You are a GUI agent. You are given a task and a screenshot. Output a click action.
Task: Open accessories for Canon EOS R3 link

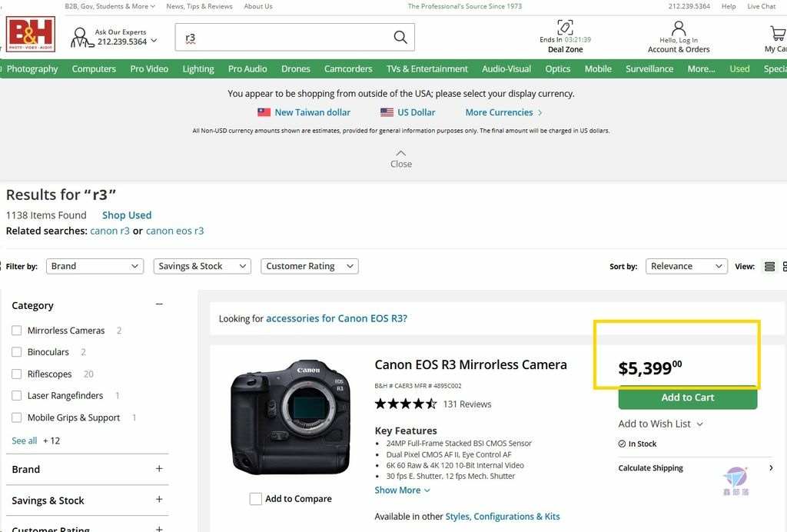tap(337, 318)
